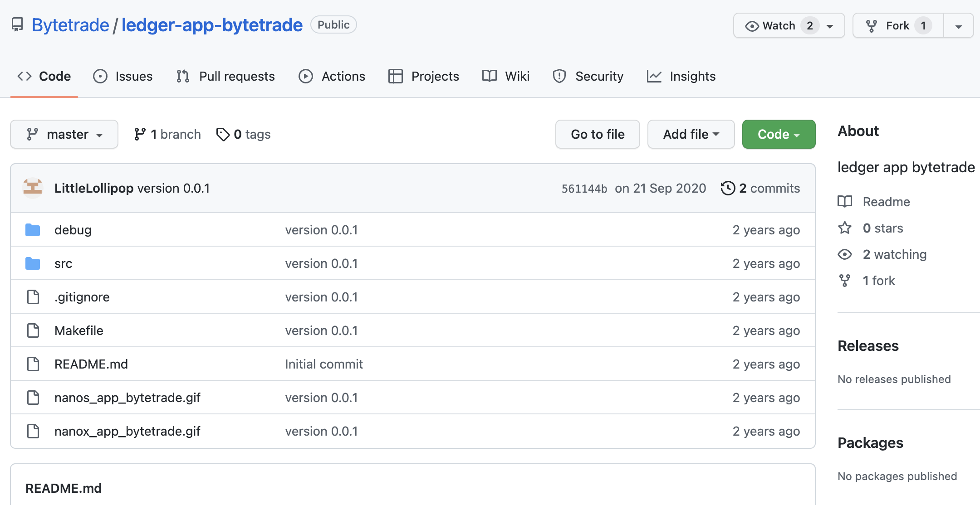Viewport: 980px width, 505px height.
Task: Open nanos_app_bytetrade.gif file
Action: 127,398
